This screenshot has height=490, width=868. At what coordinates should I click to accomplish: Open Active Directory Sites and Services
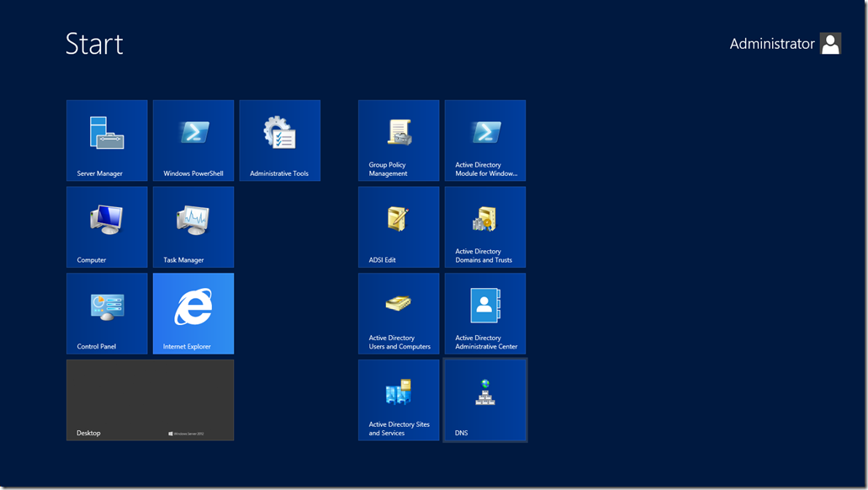point(399,400)
